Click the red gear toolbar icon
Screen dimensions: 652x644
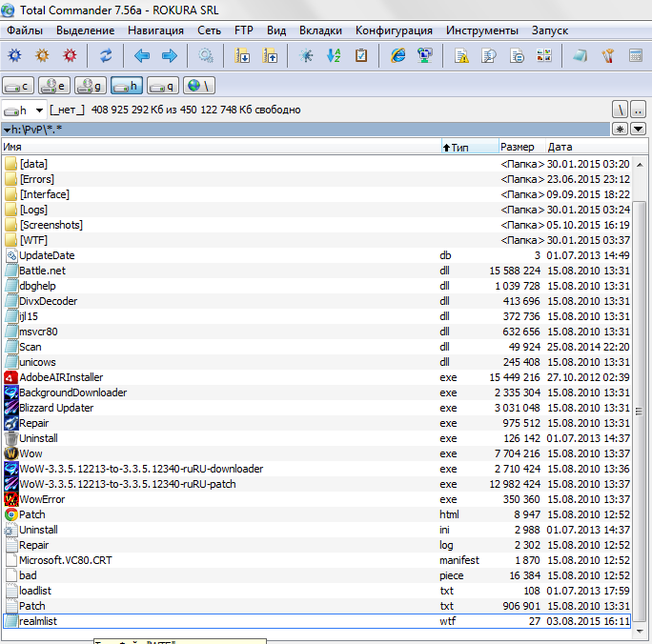tap(70, 55)
